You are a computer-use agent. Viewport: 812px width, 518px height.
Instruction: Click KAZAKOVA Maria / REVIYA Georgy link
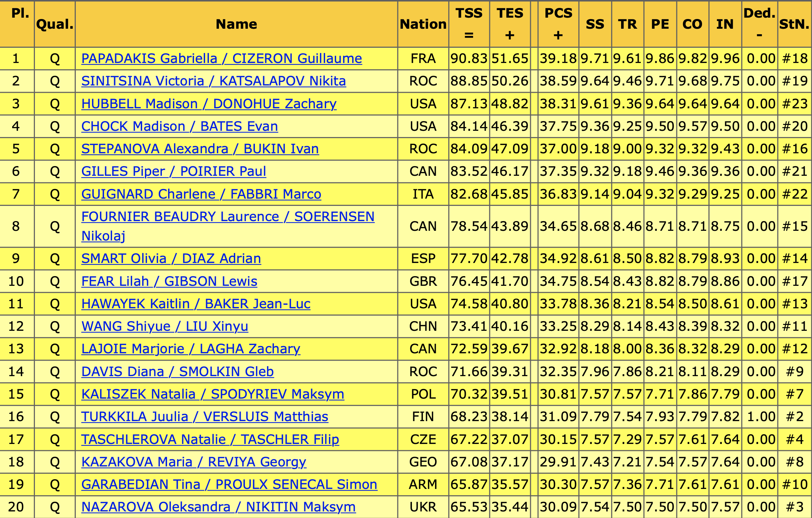coord(194,462)
